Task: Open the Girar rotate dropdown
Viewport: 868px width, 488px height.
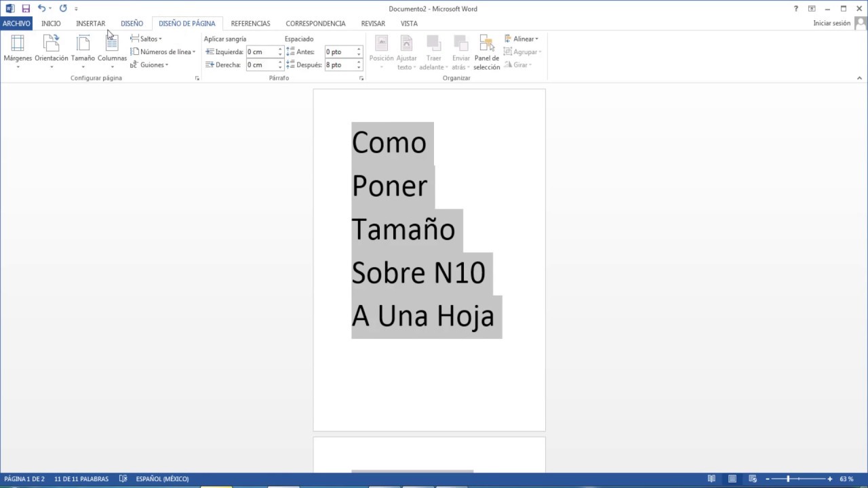Action: (517, 65)
